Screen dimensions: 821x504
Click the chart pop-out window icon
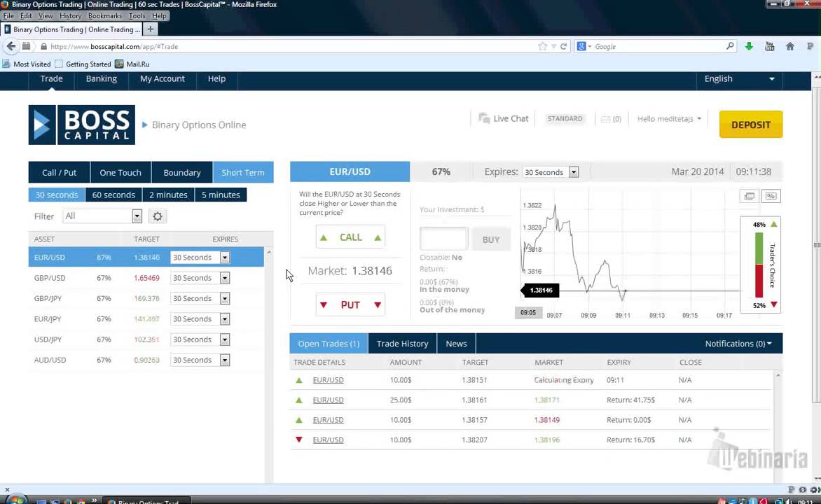[x=750, y=196]
